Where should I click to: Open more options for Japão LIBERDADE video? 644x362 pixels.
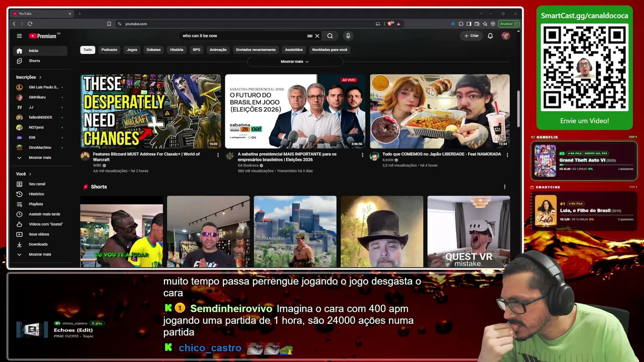point(507,155)
